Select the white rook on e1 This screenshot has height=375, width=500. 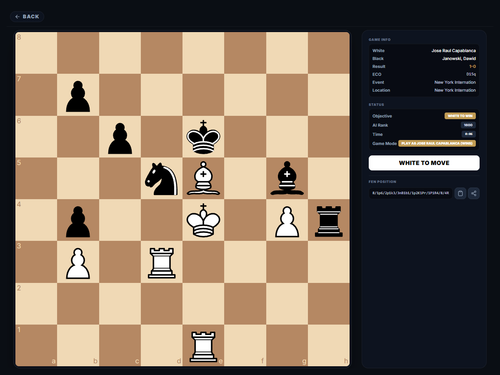click(x=203, y=346)
